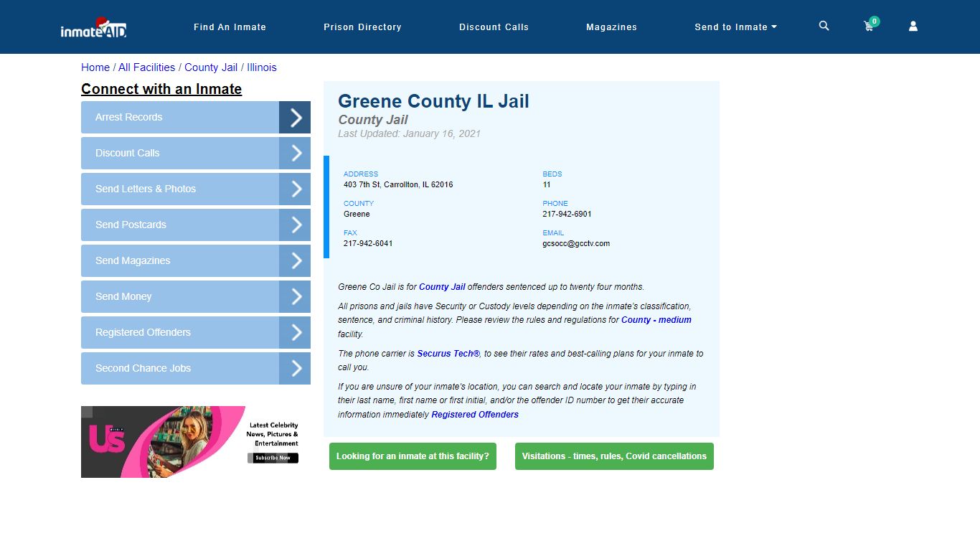Screen dimensions: 980x551
Task: Click Subscribe Now in ad
Action: click(273, 458)
